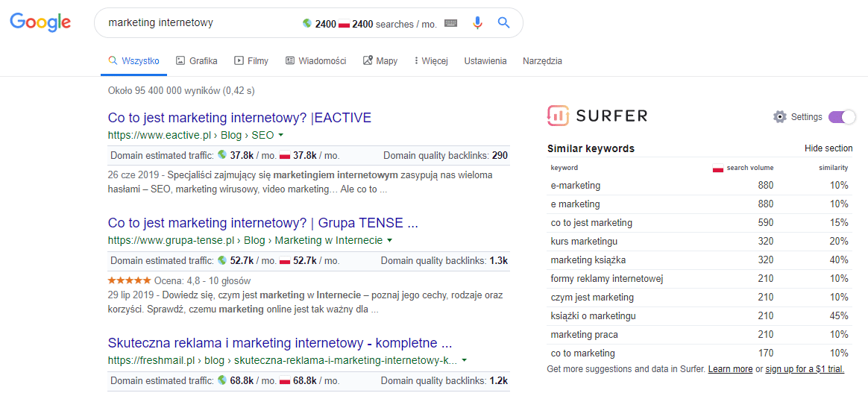This screenshot has height=393, width=868.
Task: Click Domain quality backlinks value 1.3k
Action: point(499,261)
